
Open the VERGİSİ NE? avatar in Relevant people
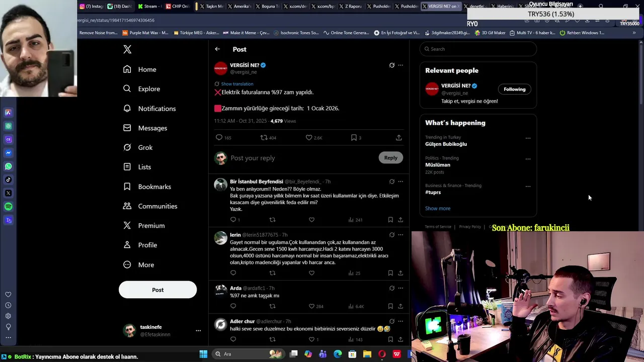(x=432, y=89)
